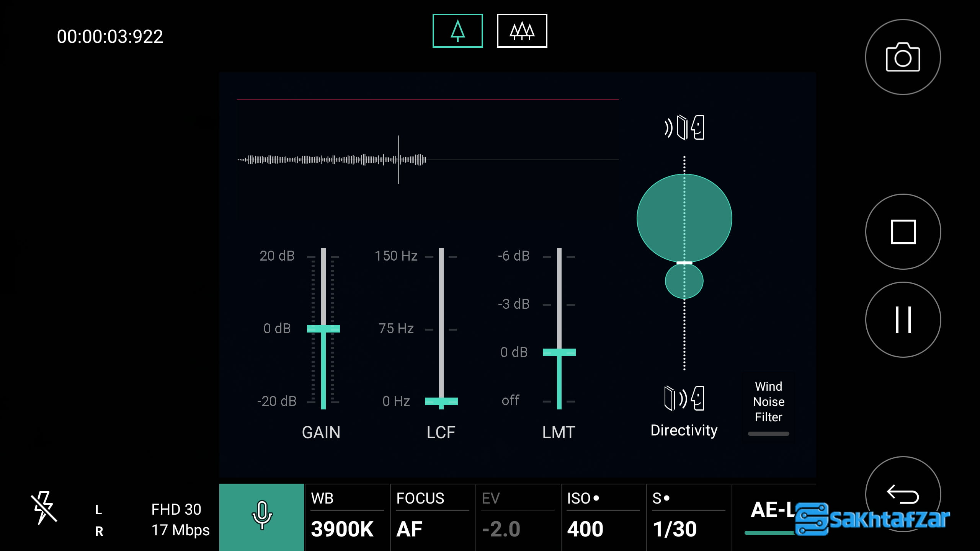The width and height of the screenshot is (980, 551).
Task: Stop recording with the square button
Action: (903, 232)
